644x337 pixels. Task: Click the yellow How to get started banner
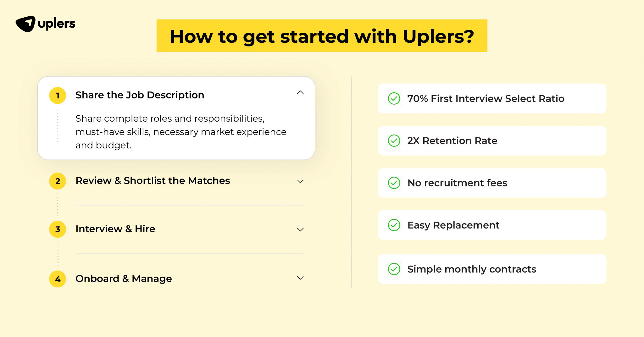click(322, 36)
